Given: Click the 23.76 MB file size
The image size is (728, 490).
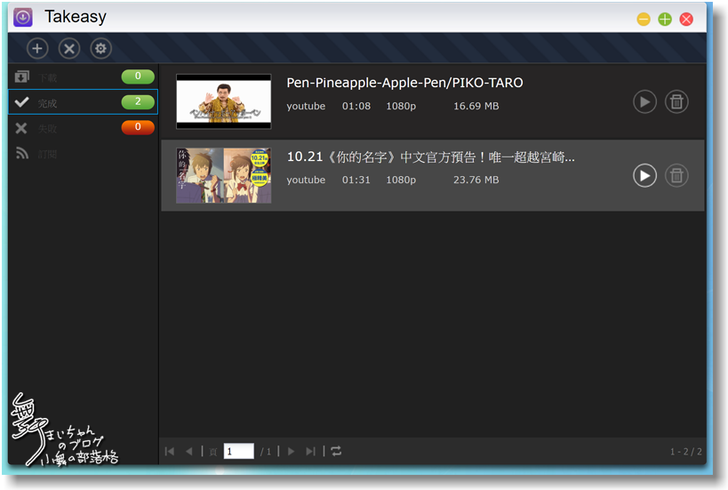Looking at the screenshot, I should coord(476,180).
